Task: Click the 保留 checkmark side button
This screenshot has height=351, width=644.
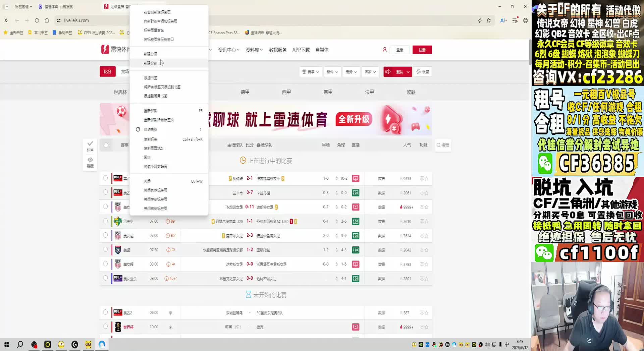Action: (90, 146)
